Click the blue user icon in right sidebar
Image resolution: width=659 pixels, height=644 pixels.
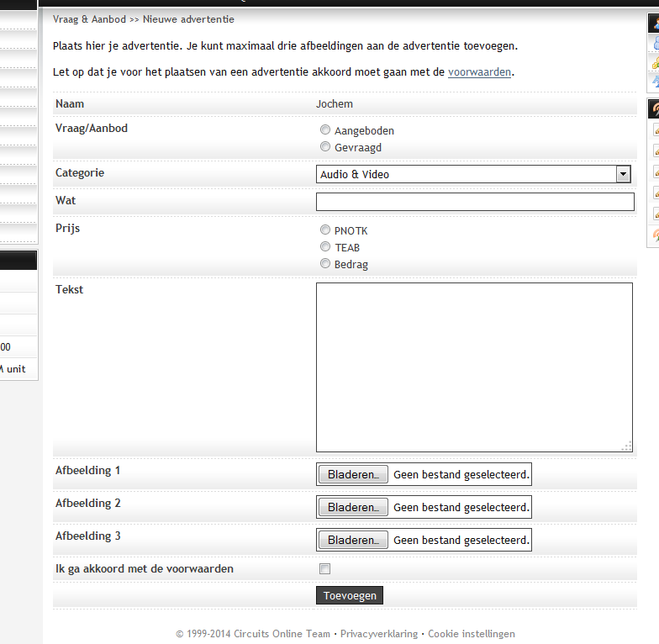(x=656, y=44)
